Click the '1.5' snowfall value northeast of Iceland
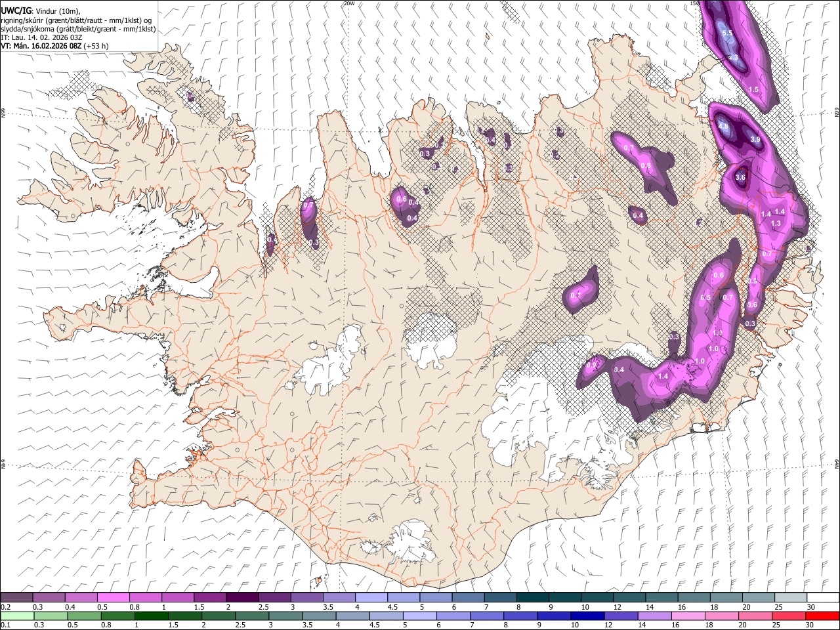Image resolution: width=840 pixels, height=630 pixels. tap(753, 89)
